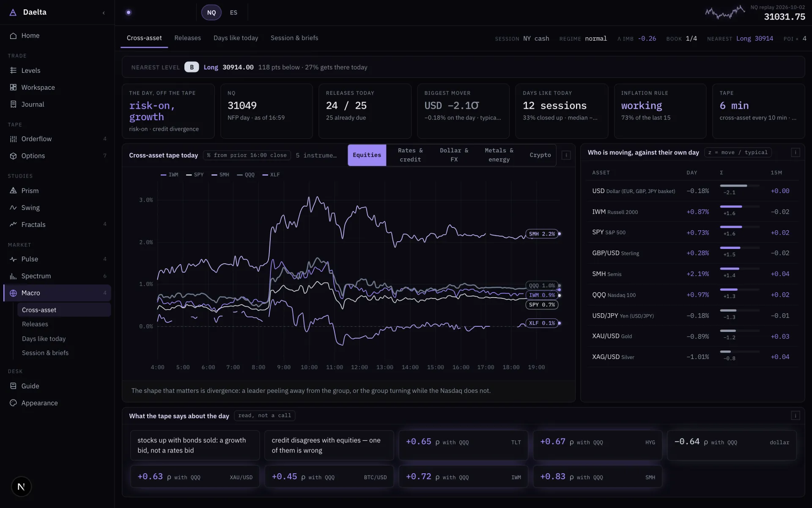Click the Releases Today 24 / 25 card

(365, 111)
